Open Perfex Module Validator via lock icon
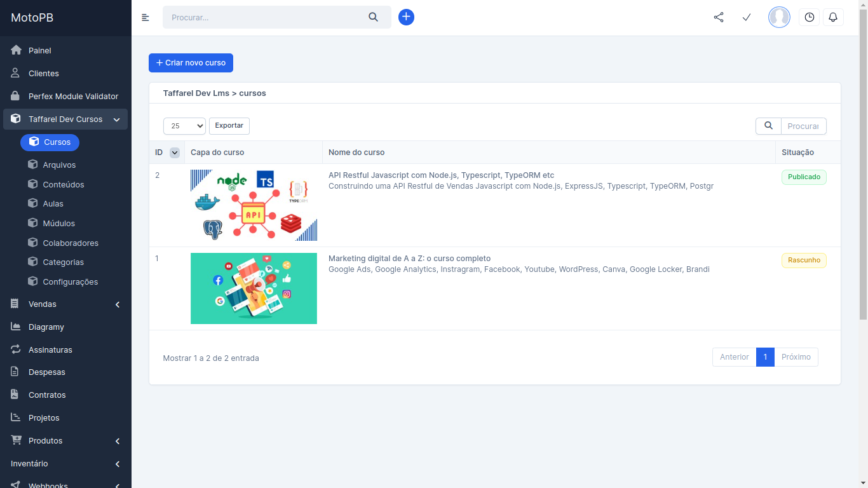The image size is (868, 488). (x=14, y=96)
